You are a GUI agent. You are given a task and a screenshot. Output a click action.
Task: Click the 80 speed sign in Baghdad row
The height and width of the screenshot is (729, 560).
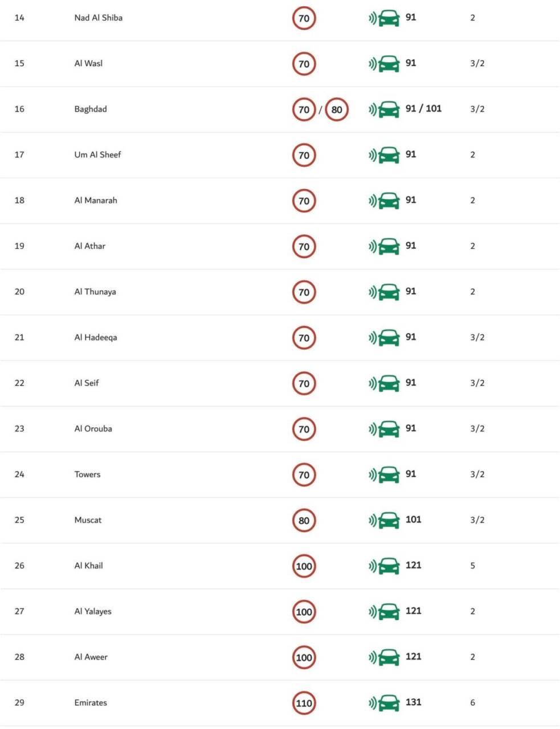coord(337,109)
